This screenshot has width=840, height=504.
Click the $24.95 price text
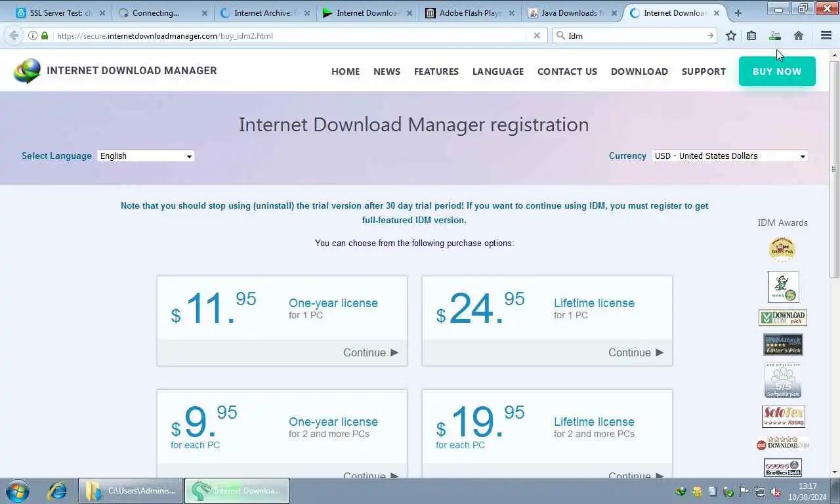tap(480, 308)
